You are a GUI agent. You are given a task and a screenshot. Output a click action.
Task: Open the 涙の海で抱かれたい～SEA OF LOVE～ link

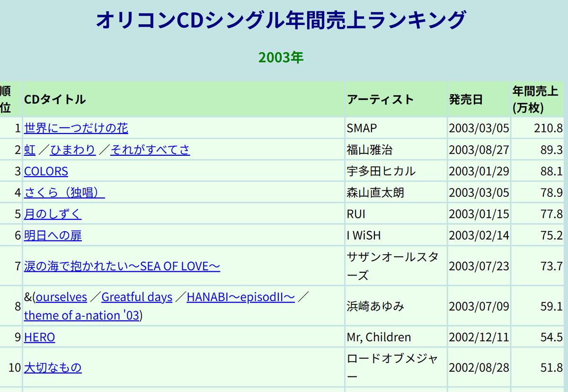[x=122, y=266]
